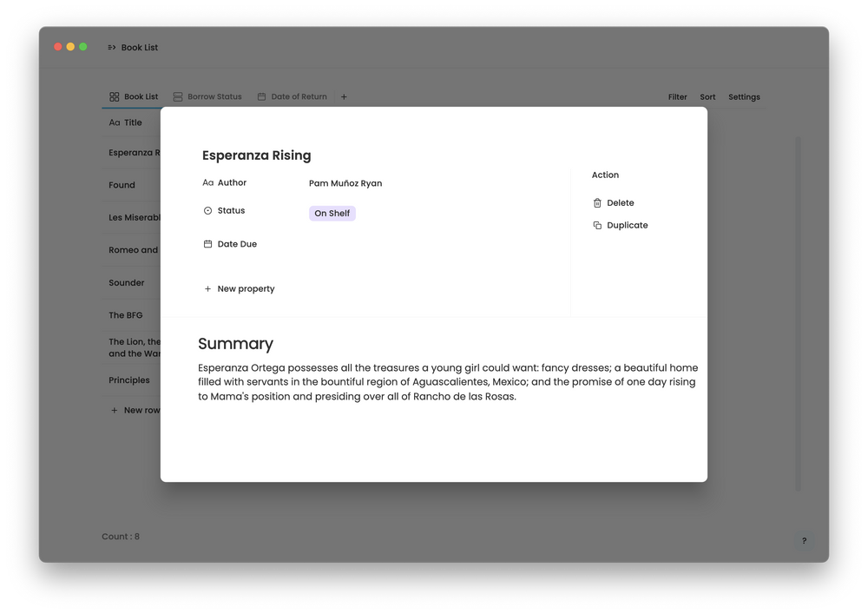Switch to the Date of Return tab

293,97
